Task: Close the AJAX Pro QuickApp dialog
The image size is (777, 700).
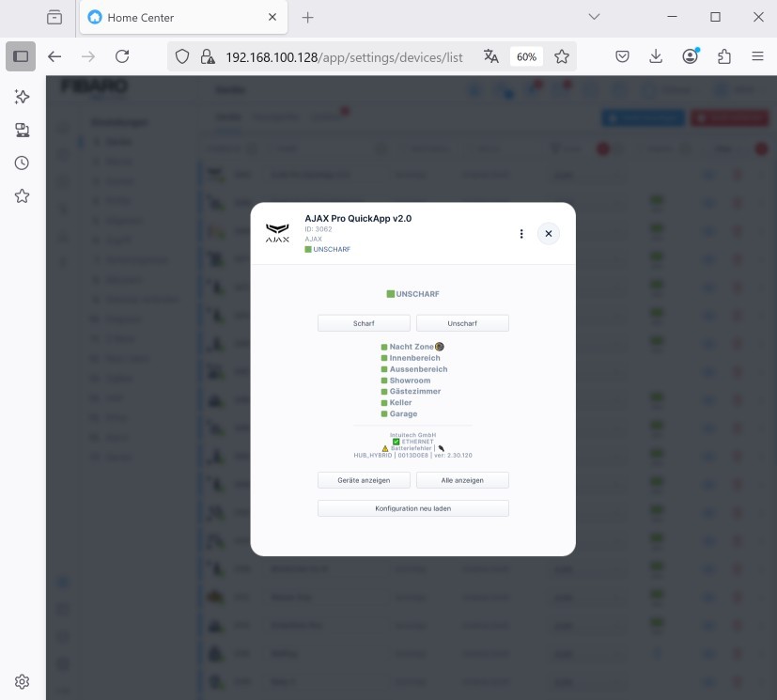Action: 549,234
